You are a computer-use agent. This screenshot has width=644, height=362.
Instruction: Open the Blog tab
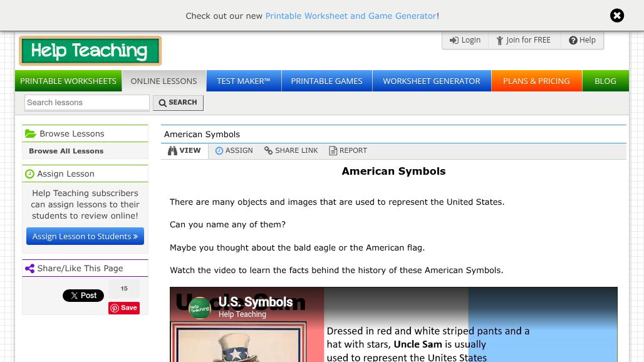coord(605,81)
